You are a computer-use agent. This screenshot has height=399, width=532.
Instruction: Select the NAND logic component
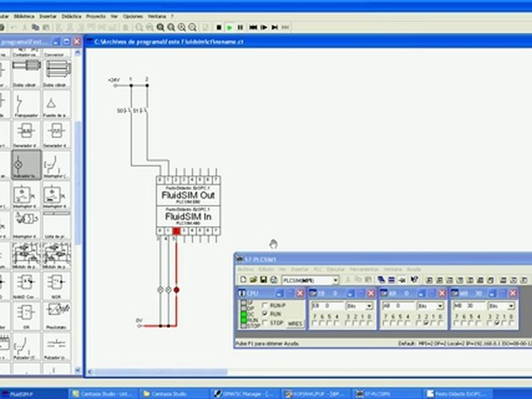tap(26, 286)
